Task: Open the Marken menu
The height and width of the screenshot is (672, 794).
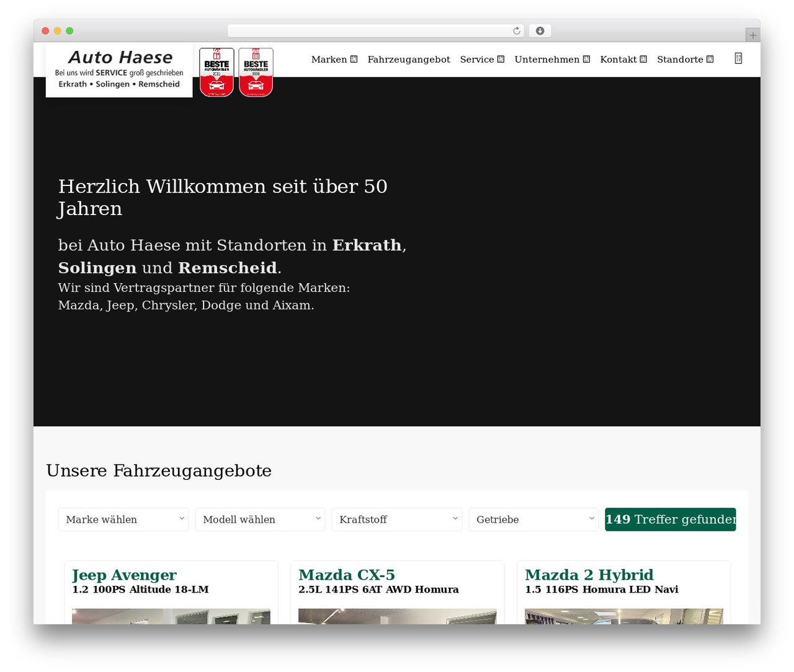Action: coord(329,60)
